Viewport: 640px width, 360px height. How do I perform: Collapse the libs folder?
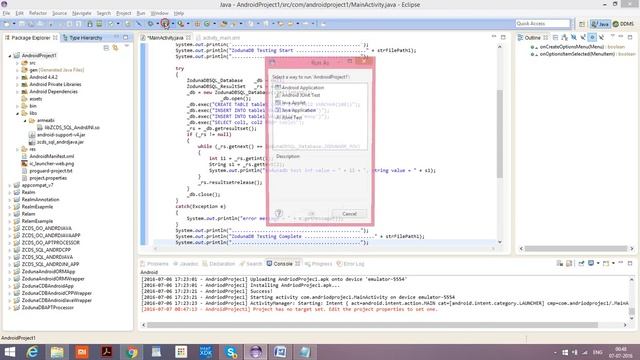pyautogui.click(x=17, y=113)
